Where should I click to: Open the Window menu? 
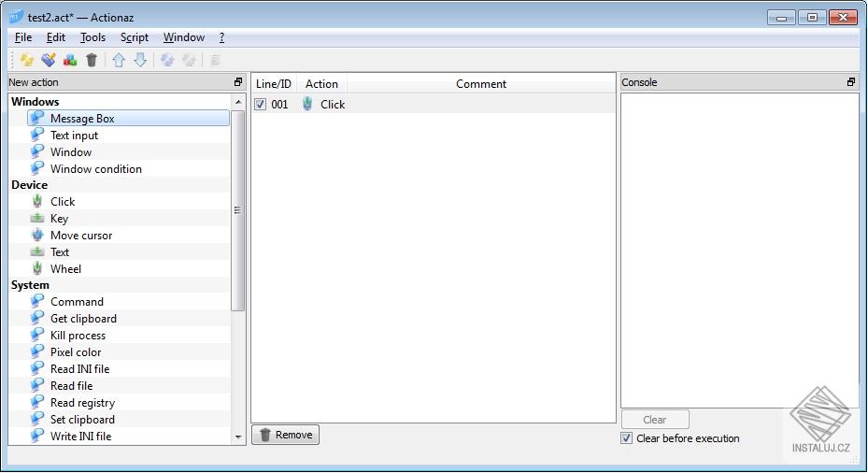[x=184, y=37]
